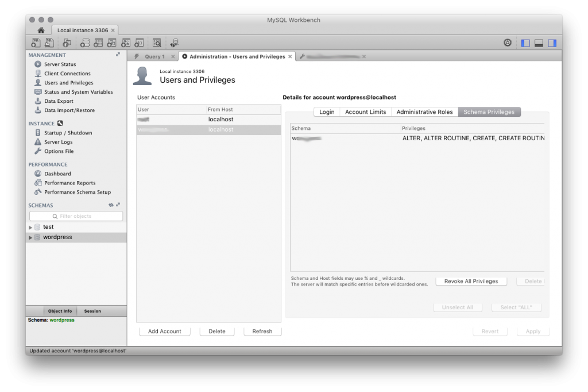Expand the Schemas panel arrow

click(x=118, y=205)
